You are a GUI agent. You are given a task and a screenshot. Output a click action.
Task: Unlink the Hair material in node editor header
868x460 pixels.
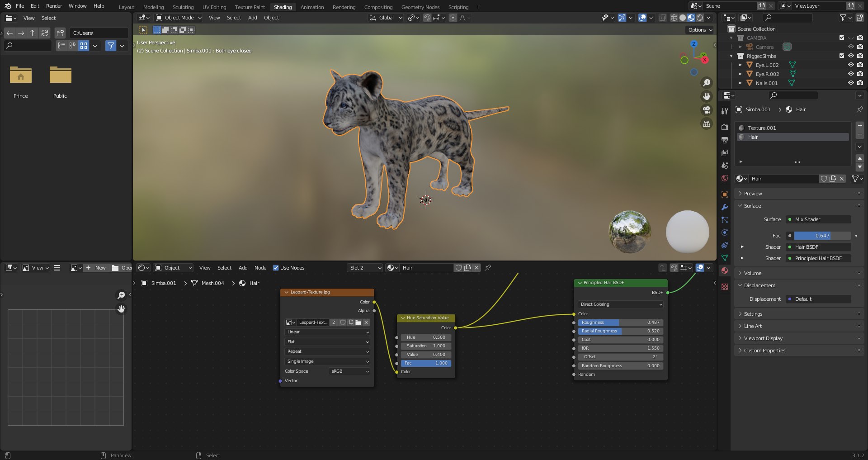coord(476,268)
